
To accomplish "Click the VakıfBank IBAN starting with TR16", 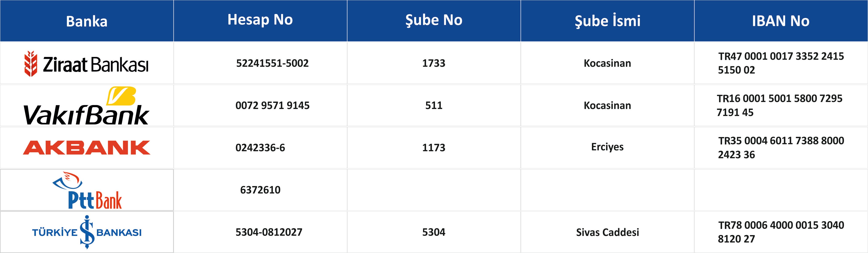I will [779, 105].
